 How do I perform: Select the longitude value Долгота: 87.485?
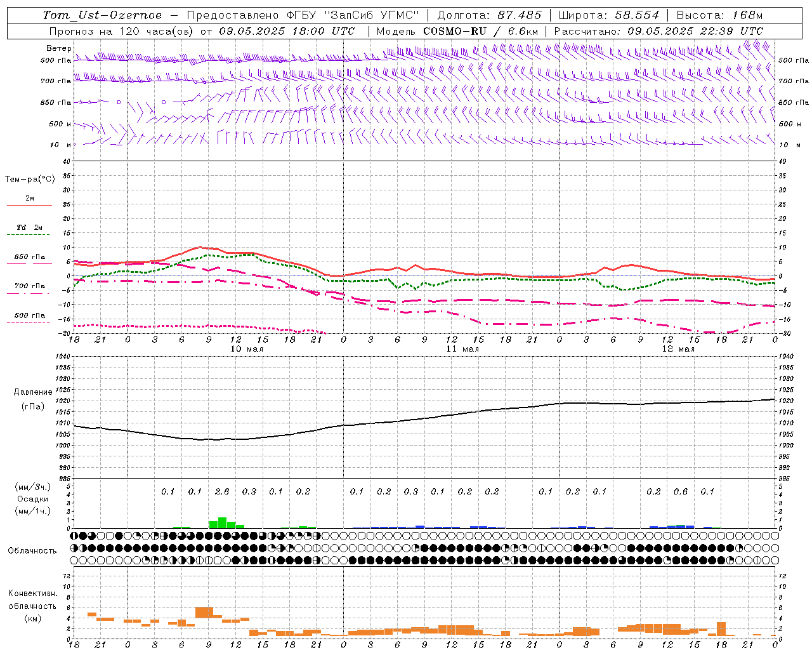coord(489,15)
